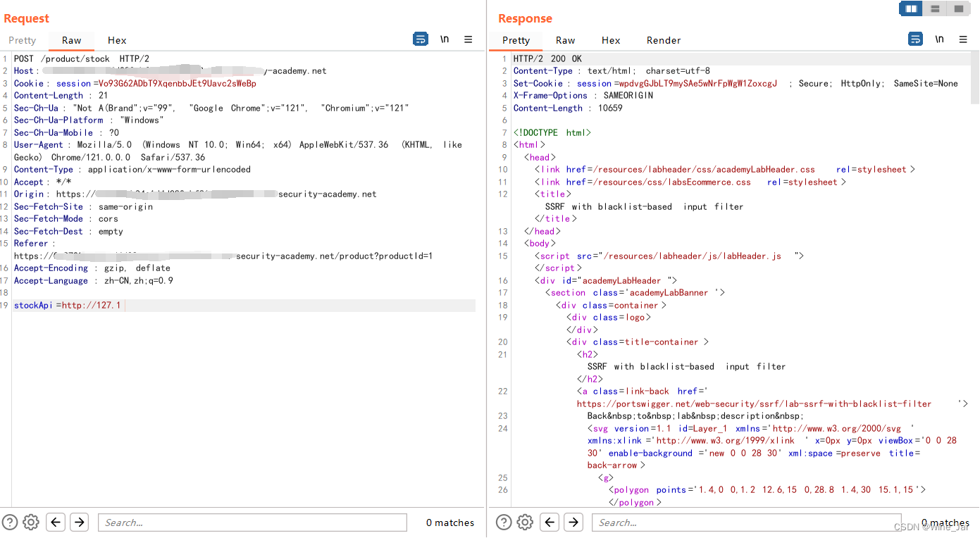Click the div id="academyLabHeader" line
The image size is (980, 538).
tap(606, 281)
